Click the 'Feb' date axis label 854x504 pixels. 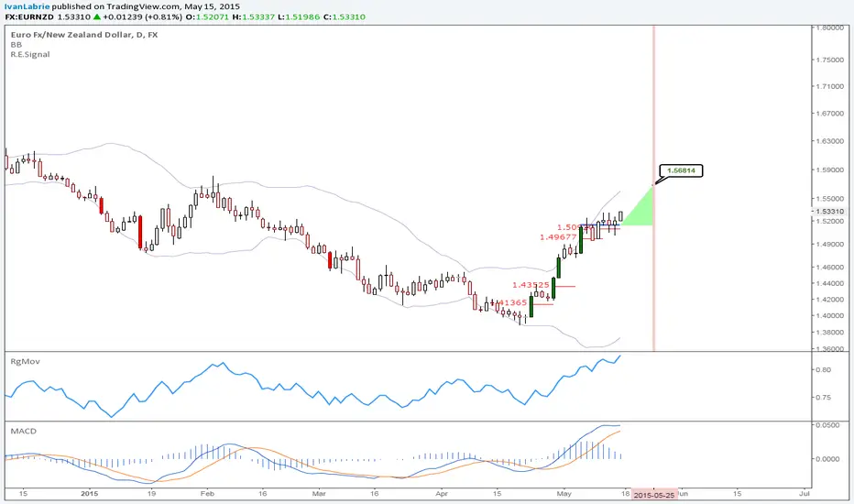[x=207, y=494]
